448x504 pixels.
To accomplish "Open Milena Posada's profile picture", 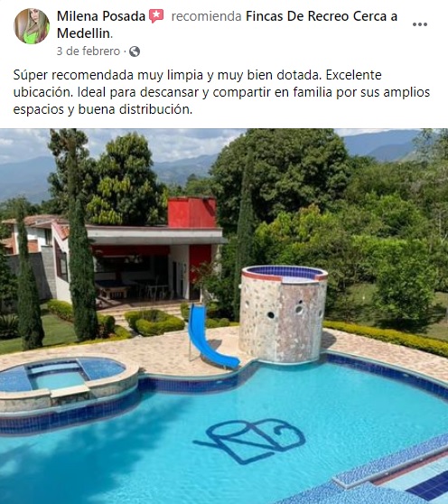I will (x=32, y=26).
